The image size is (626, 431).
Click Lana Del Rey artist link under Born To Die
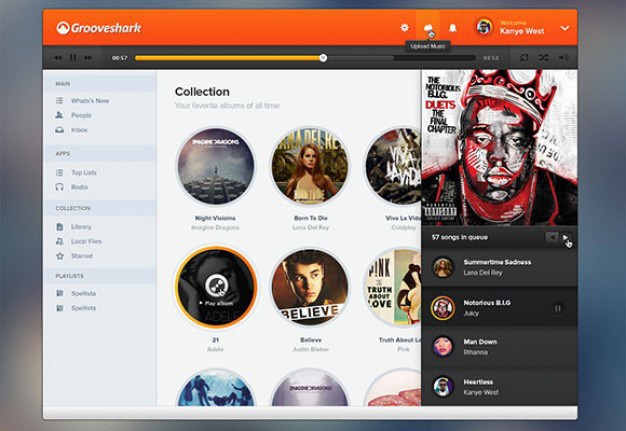[x=311, y=228]
